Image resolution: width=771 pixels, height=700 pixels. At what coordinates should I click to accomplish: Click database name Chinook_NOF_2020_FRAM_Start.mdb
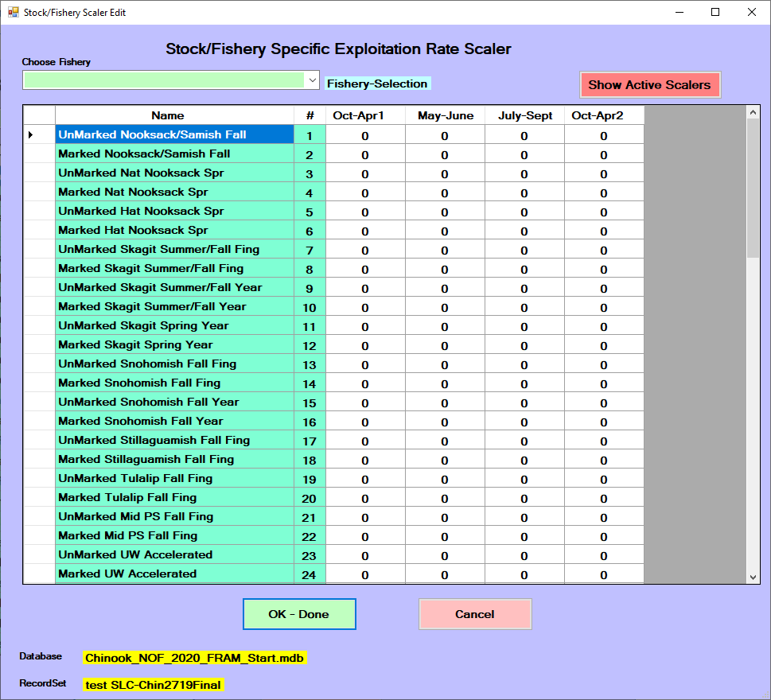pyautogui.click(x=195, y=658)
